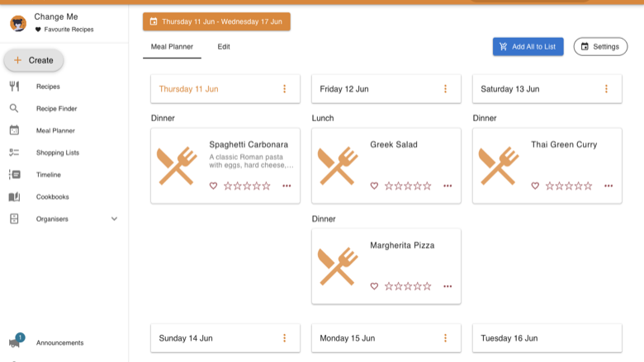644x362 pixels.
Task: Open the Timeline sidebar entry
Action: click(48, 175)
